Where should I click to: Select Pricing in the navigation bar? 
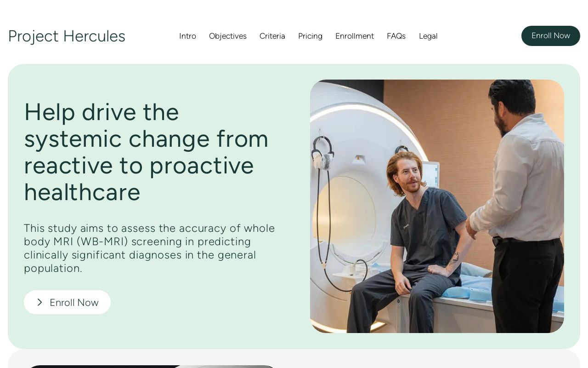pyautogui.click(x=310, y=36)
